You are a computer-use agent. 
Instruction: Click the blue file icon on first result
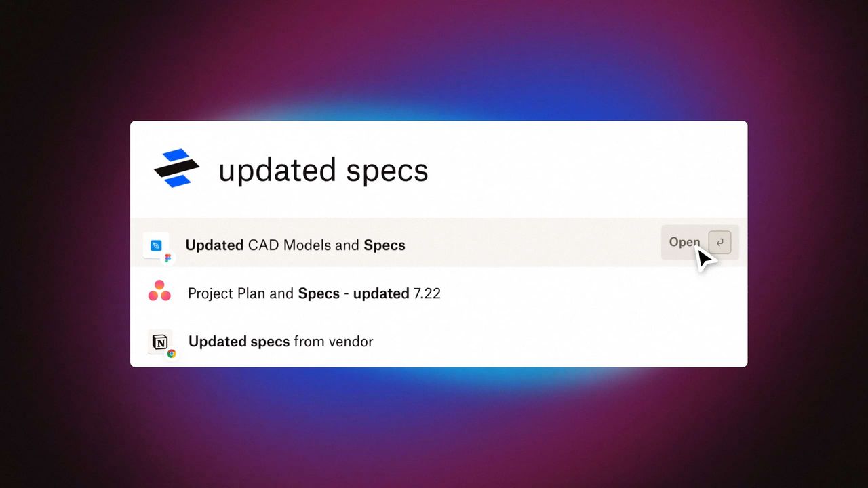pyautogui.click(x=156, y=245)
